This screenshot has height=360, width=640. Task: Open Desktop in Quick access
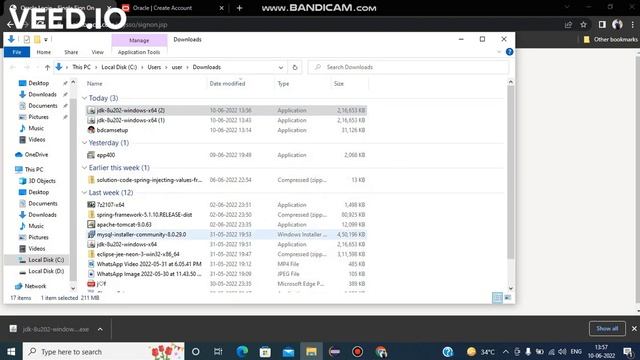pyautogui.click(x=38, y=83)
